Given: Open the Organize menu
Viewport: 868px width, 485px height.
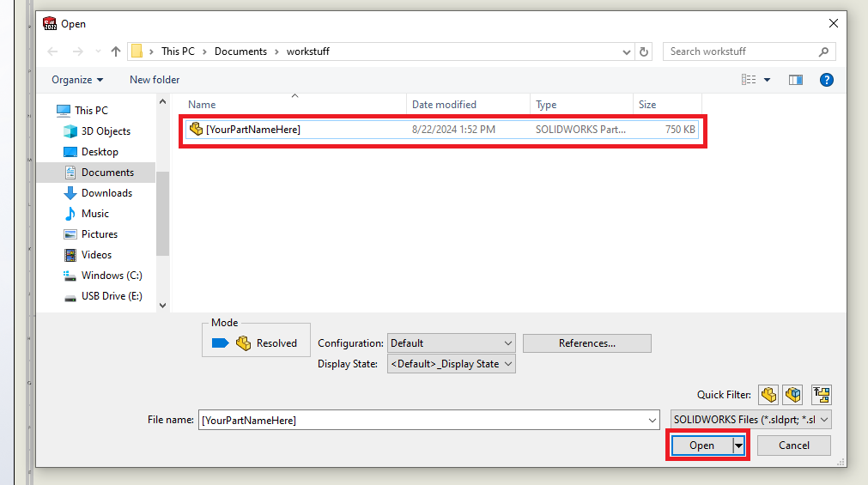Looking at the screenshot, I should (76, 80).
